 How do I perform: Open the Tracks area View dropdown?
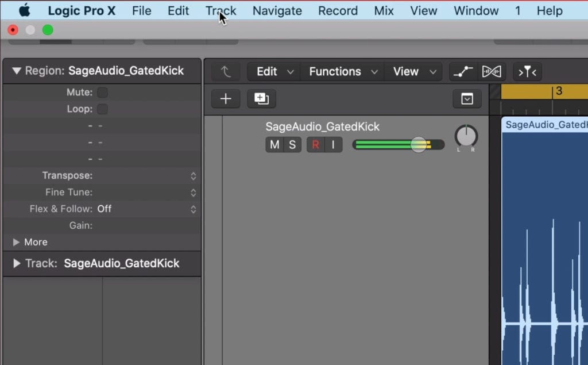coord(413,71)
